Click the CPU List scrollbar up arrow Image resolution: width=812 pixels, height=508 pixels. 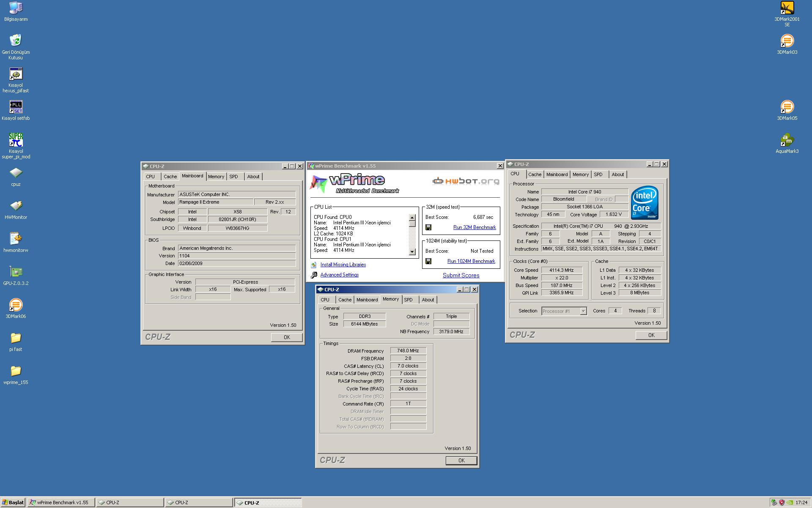tap(412, 218)
